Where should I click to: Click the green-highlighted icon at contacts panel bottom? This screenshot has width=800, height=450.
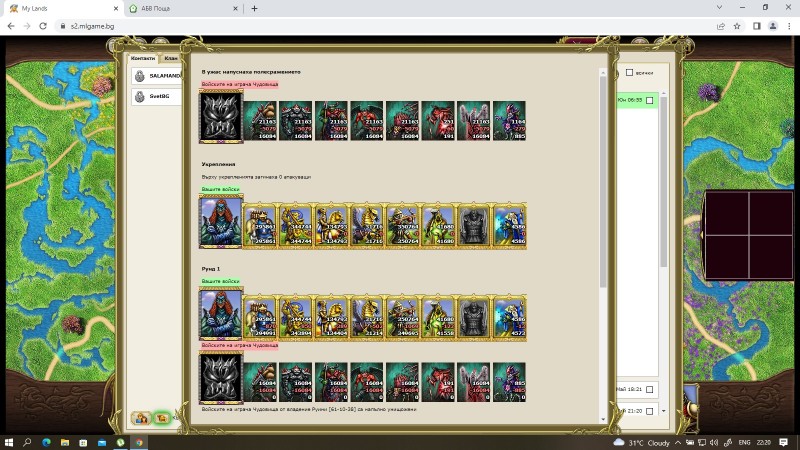pos(160,418)
